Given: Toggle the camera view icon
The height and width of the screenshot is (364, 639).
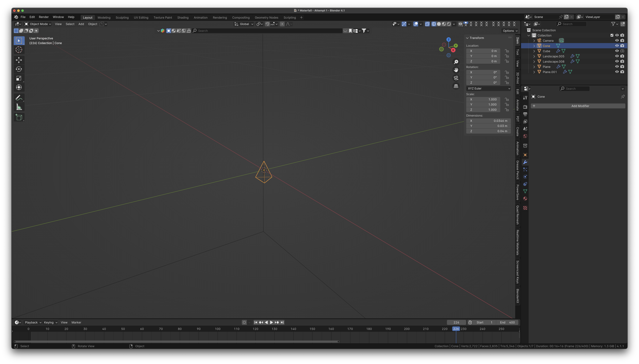Looking at the screenshot, I should 456,78.
